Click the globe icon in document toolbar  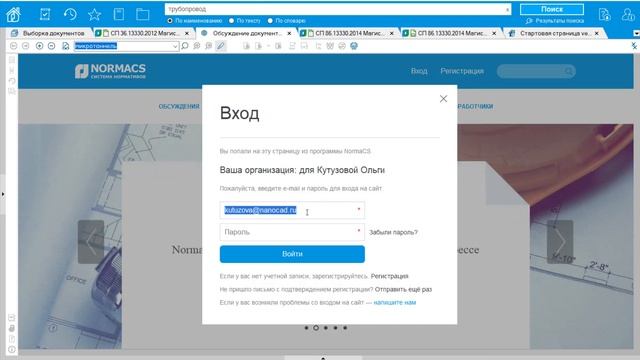point(354,46)
